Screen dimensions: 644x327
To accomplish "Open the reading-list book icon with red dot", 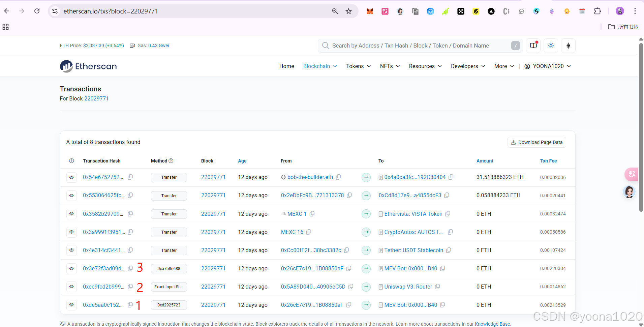I will pyautogui.click(x=533, y=46).
